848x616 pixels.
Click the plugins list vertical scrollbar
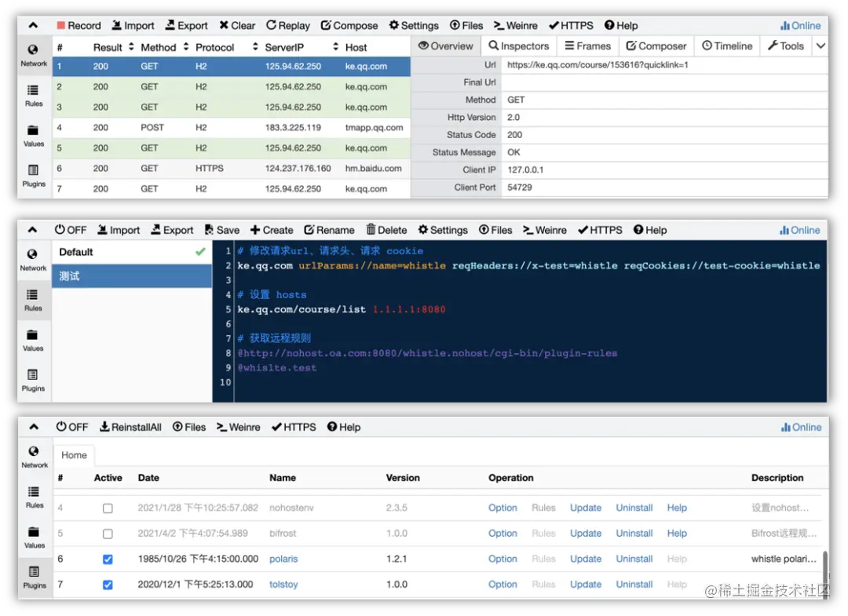[824, 573]
